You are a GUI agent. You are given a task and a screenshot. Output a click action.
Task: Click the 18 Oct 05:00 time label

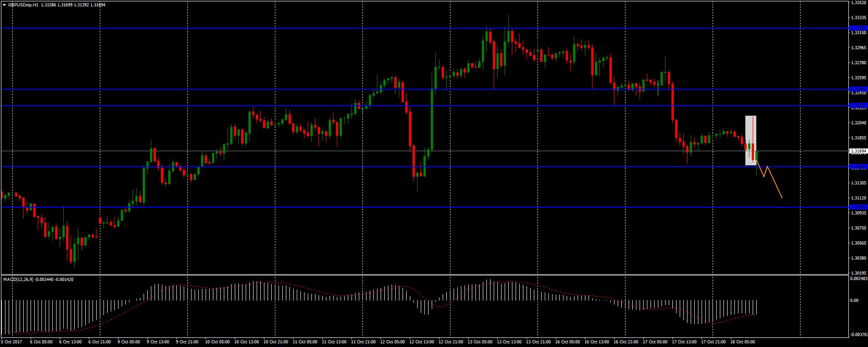[743, 342]
